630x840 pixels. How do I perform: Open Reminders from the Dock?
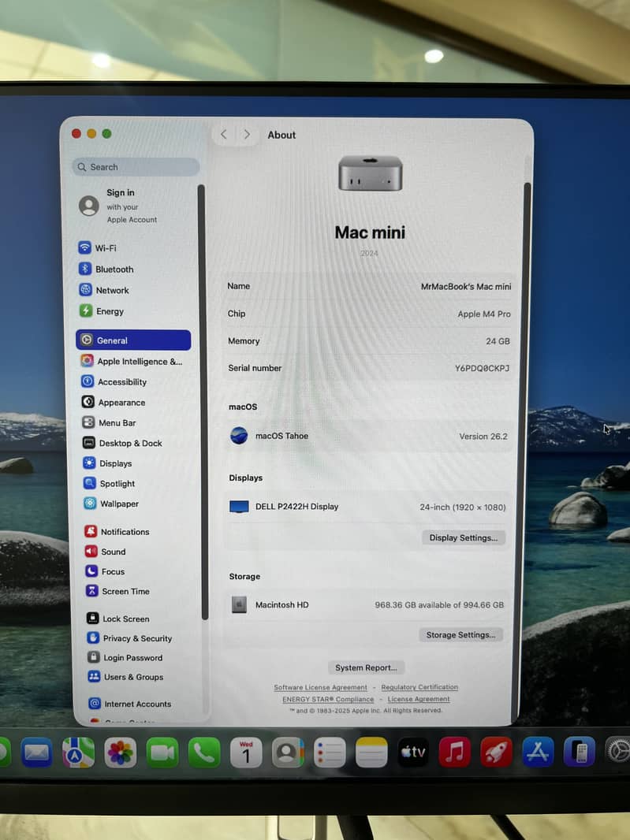click(330, 753)
